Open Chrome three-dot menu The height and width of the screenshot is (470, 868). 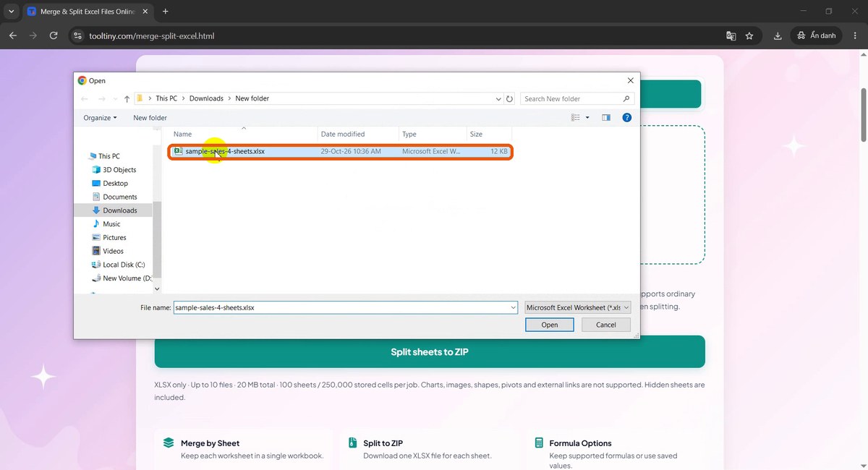[855, 35]
